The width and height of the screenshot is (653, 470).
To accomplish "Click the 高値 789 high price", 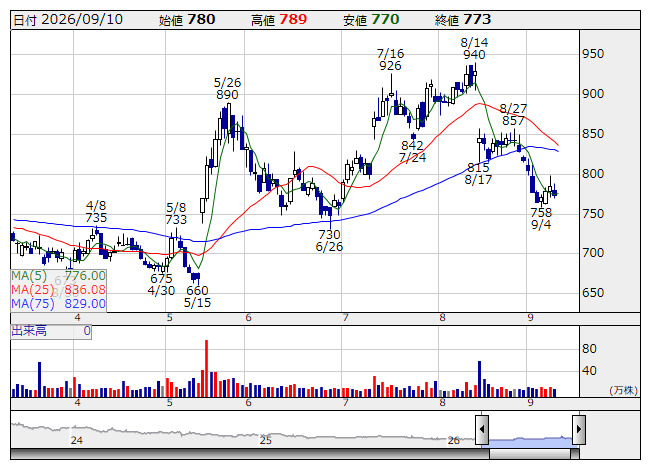I will tap(279, 20).
